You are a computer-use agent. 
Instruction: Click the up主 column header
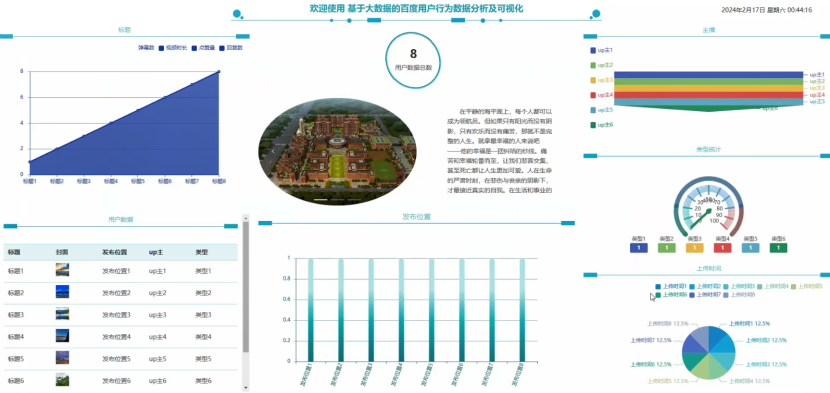tap(156, 252)
